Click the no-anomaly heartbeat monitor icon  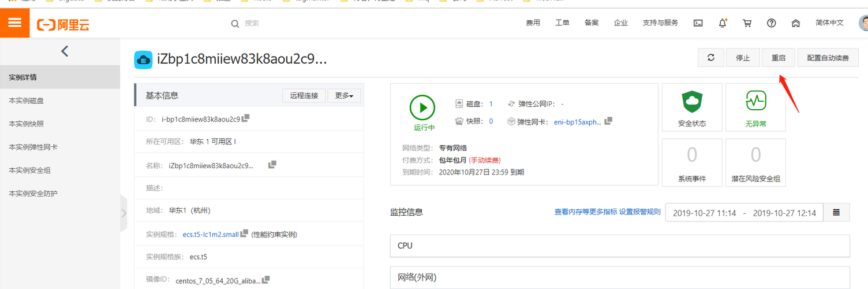(x=755, y=101)
